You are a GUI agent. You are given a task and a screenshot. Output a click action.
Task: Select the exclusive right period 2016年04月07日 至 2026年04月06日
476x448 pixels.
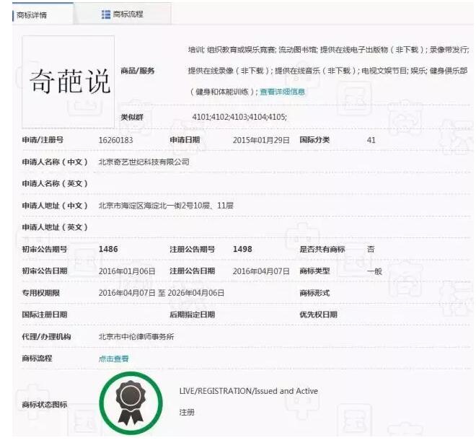pos(162,293)
